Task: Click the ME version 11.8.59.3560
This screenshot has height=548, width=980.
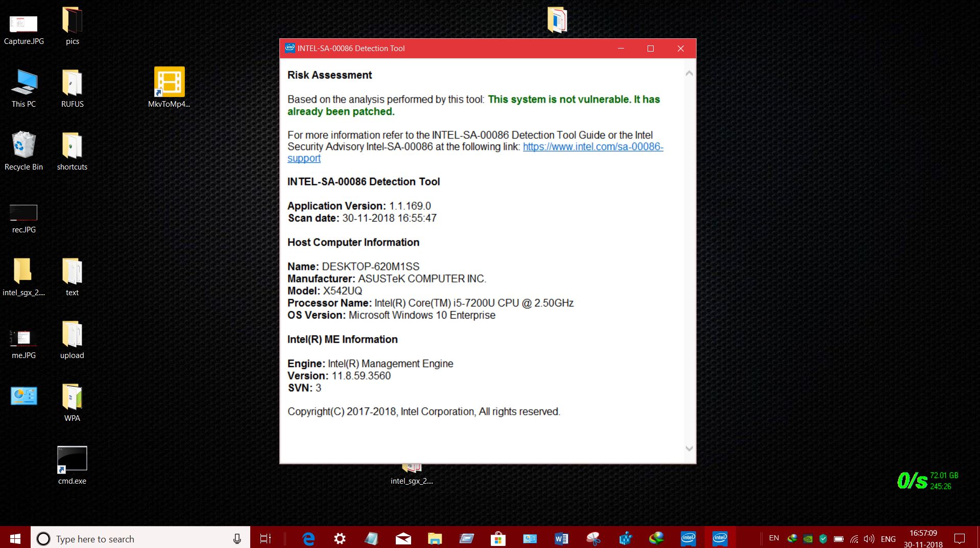Action: [361, 376]
